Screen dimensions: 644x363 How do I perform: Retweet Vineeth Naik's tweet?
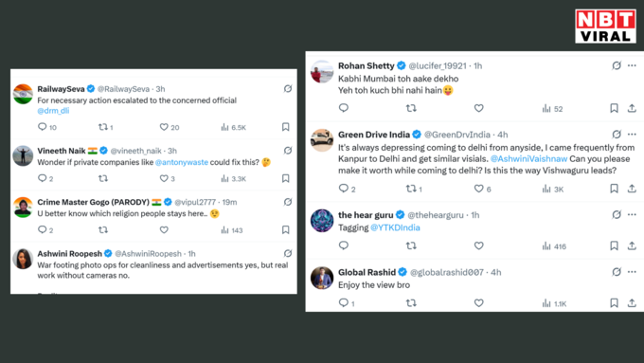103,178
